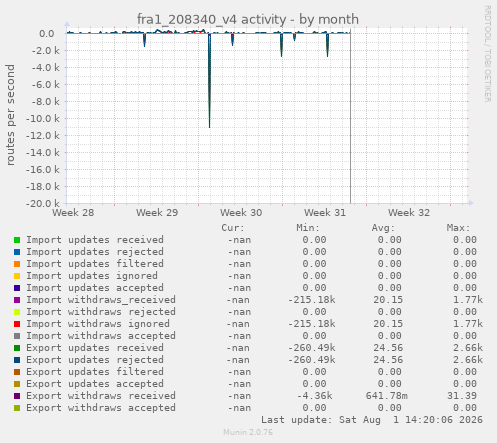Click the Export updates rejected swatch
The image size is (497, 443).
tap(17, 360)
